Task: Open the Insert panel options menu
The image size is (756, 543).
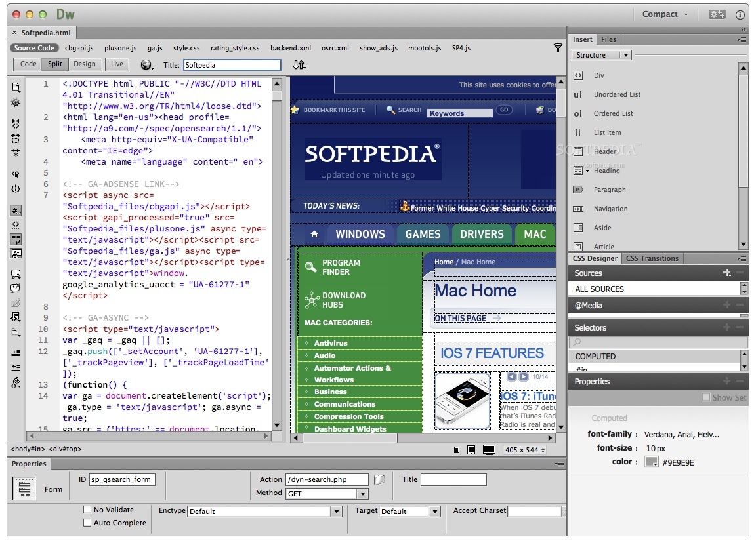Action: click(x=742, y=39)
